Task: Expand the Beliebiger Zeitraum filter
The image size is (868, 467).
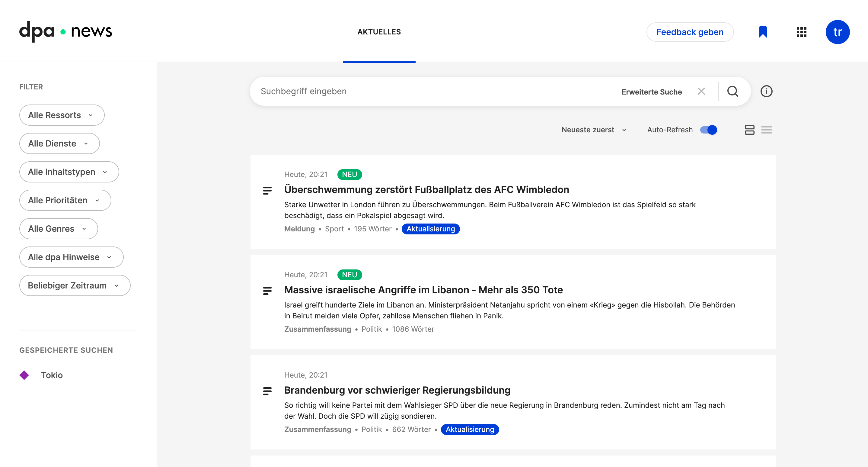Action: tap(75, 285)
